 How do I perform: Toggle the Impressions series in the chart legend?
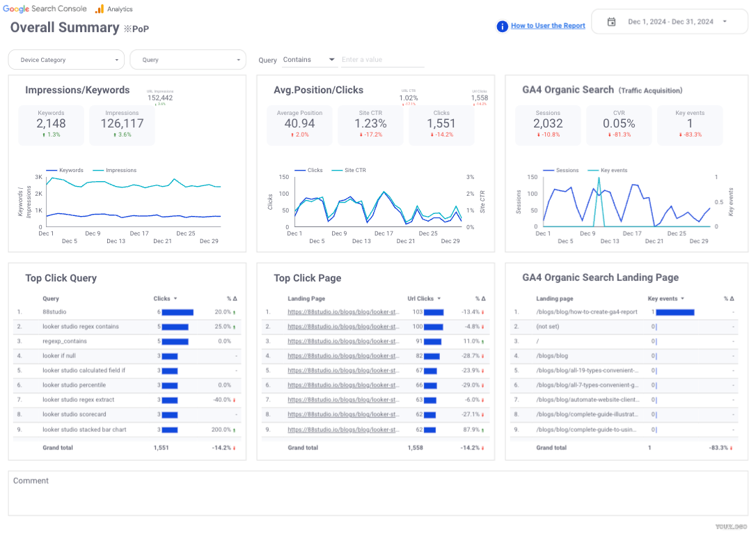click(x=115, y=170)
